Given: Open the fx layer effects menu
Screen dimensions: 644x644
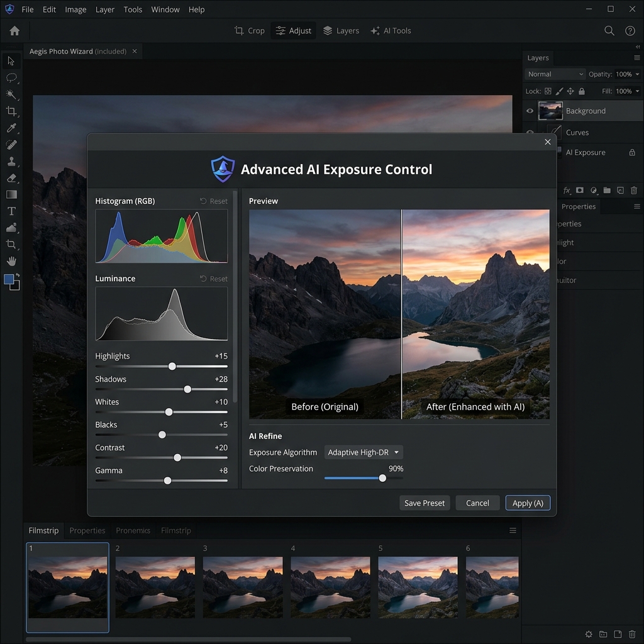Looking at the screenshot, I should pos(566,190).
